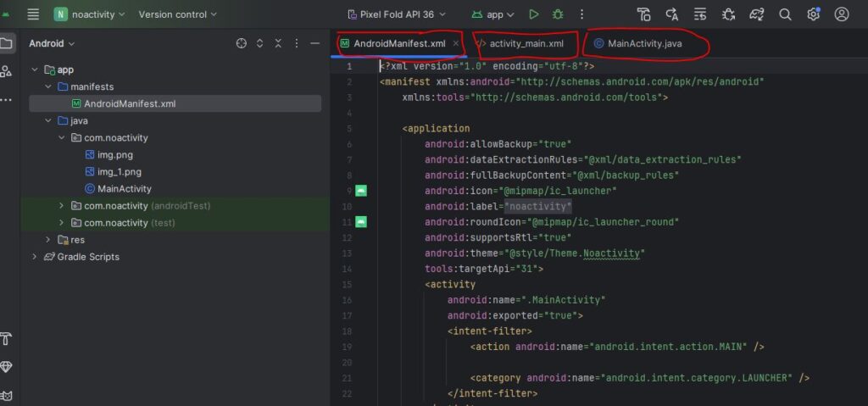Open Search Everywhere magnifier icon
The image size is (868, 406).
(x=785, y=14)
